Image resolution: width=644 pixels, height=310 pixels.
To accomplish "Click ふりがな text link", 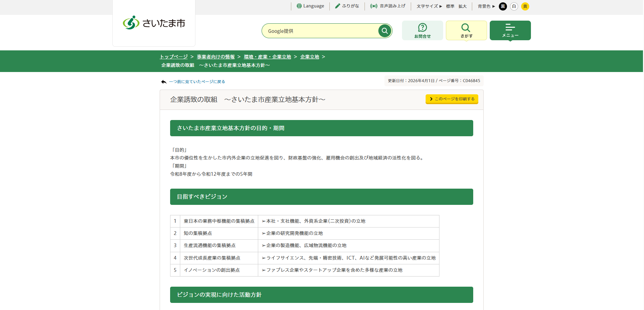I will pyautogui.click(x=351, y=6).
